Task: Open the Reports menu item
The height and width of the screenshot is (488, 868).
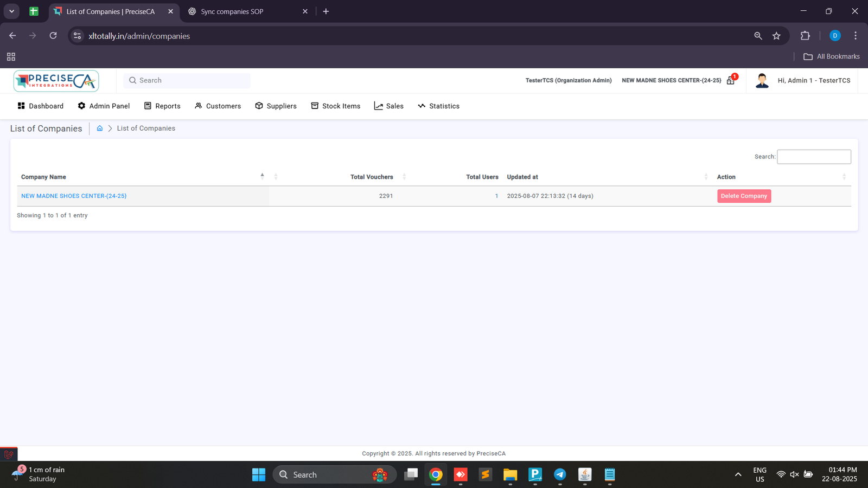Action: click(x=162, y=106)
